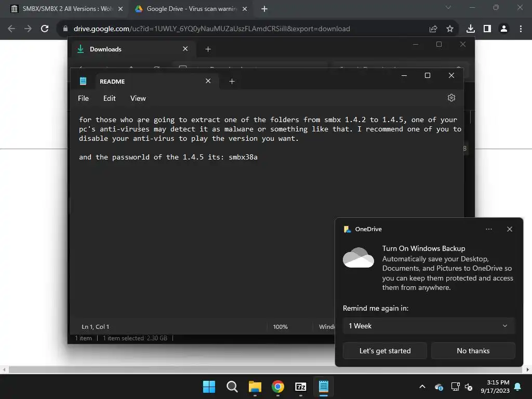The image size is (532, 399).
Task: Bookmark this page with the star
Action: coord(450,29)
